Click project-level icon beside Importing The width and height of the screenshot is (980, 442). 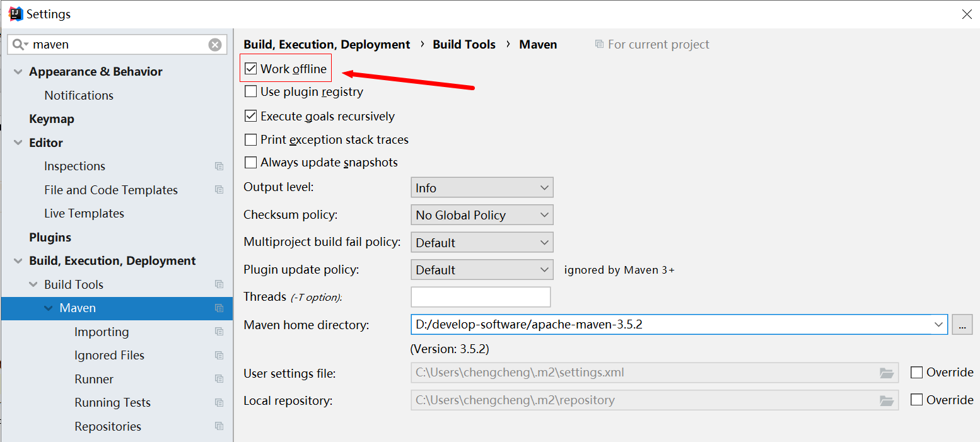pyautogui.click(x=219, y=332)
